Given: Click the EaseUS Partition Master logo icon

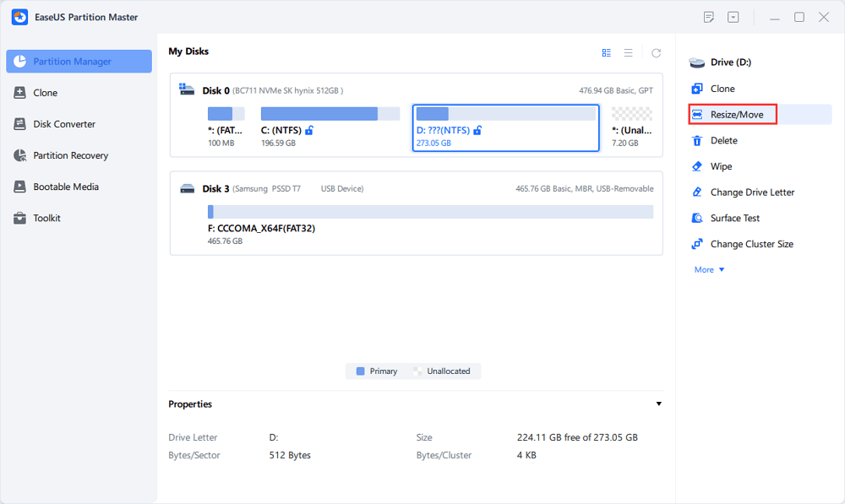Looking at the screenshot, I should point(20,17).
